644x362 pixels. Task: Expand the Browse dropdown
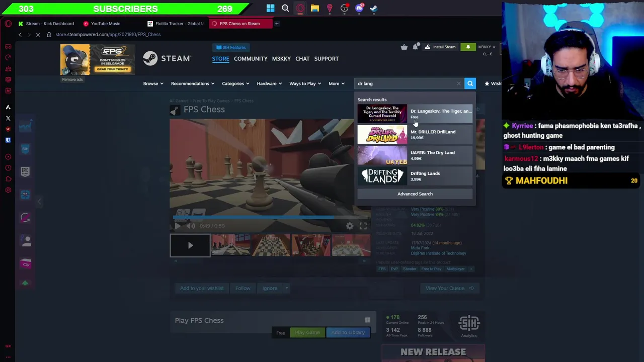pyautogui.click(x=153, y=83)
